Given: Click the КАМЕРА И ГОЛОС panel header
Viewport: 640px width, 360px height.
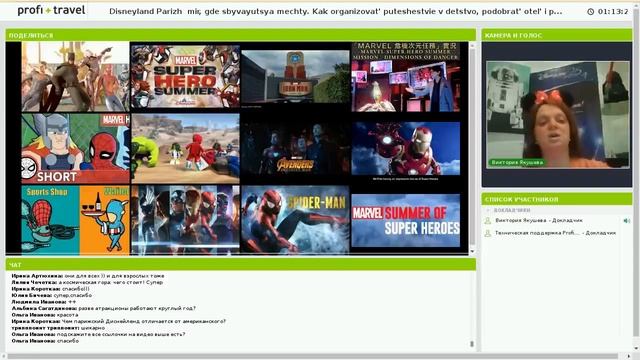Looking at the screenshot, I should tap(557, 36).
